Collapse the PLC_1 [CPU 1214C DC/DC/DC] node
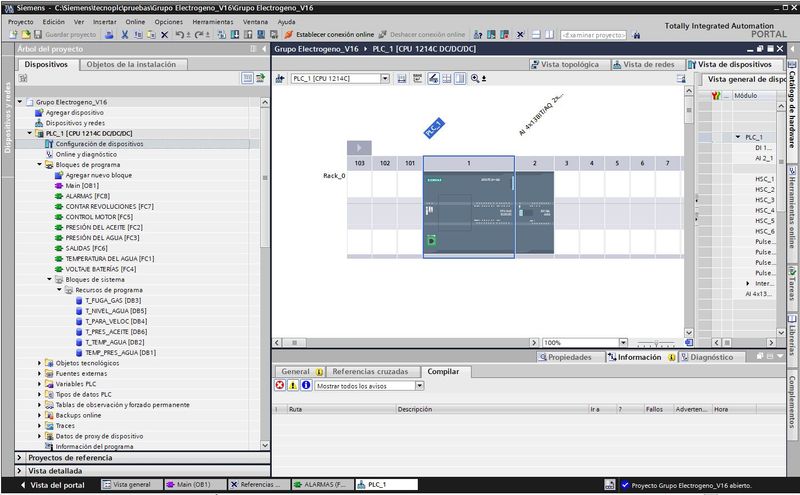The height and width of the screenshot is (495, 800). pyautogui.click(x=30, y=133)
